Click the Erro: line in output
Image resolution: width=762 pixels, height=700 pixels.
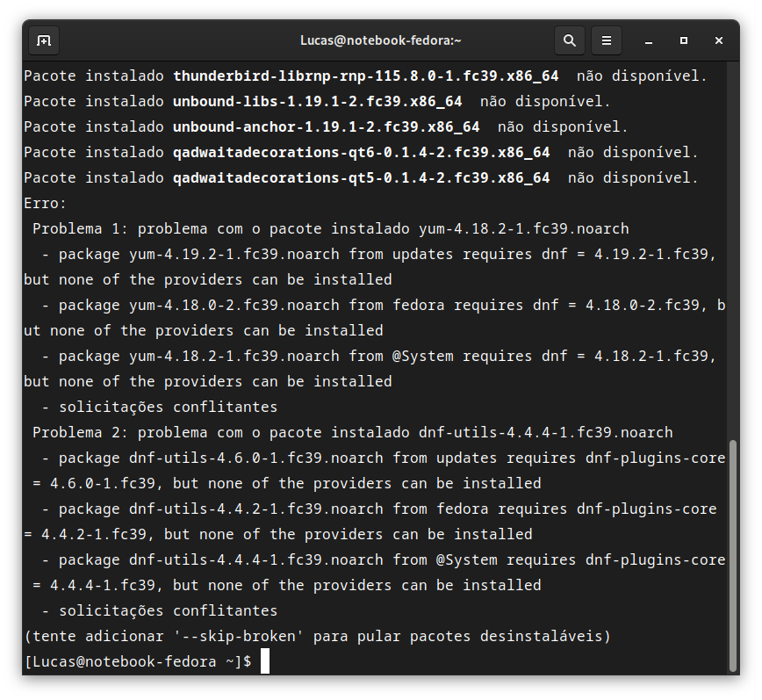[45, 203]
